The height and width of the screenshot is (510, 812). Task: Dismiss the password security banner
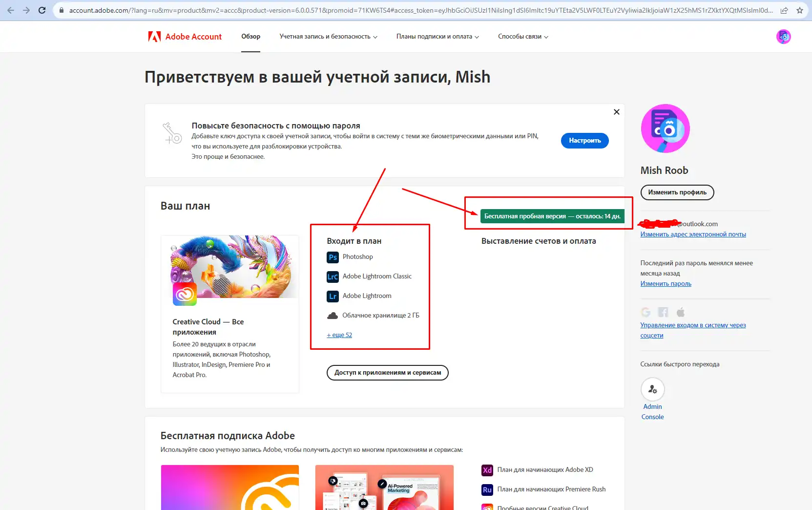616,112
